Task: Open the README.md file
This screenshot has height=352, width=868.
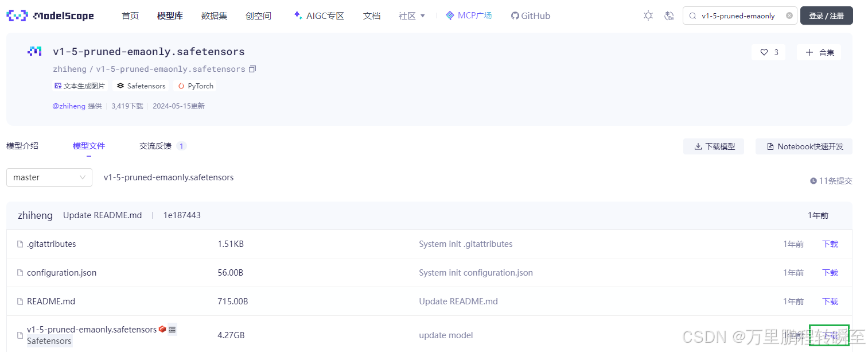Action: (51, 301)
